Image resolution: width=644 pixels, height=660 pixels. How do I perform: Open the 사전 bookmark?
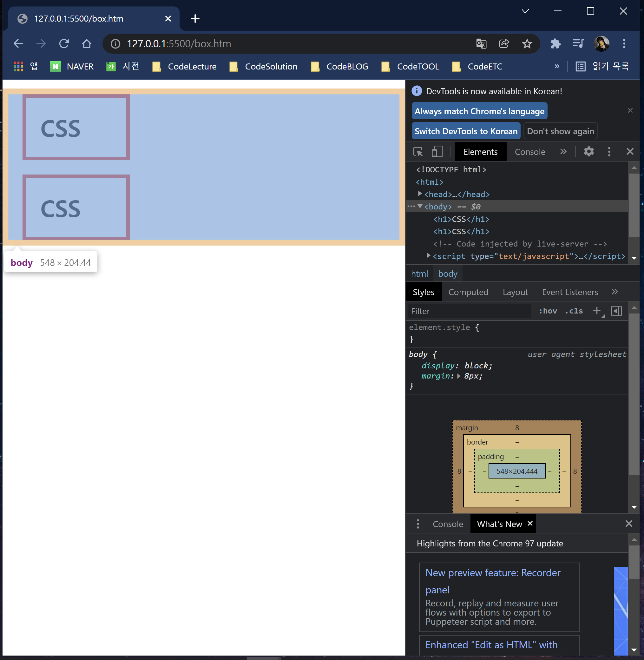tap(122, 66)
